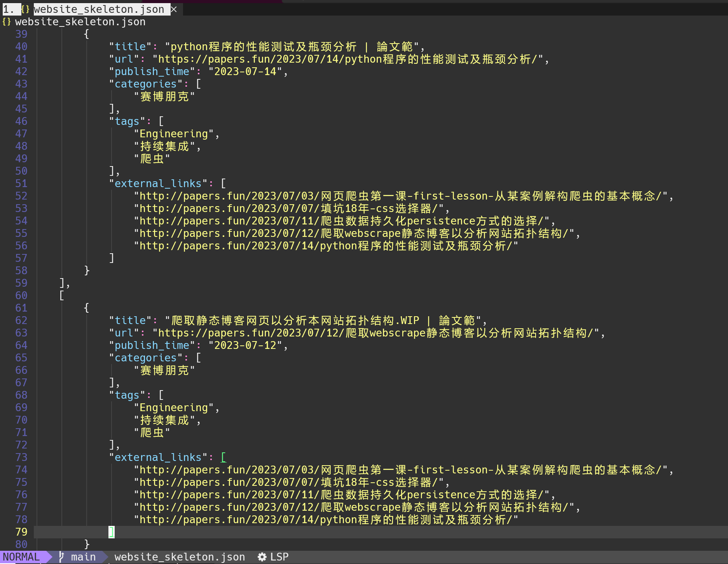The width and height of the screenshot is (728, 564).
Task: Click the categories key on line 43
Action: (x=146, y=84)
